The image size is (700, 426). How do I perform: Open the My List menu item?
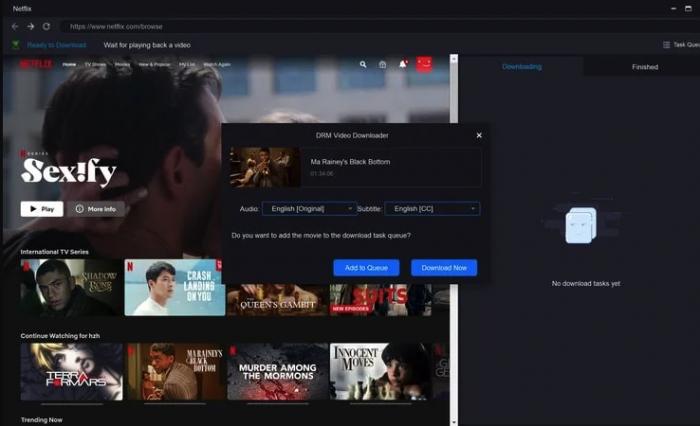tap(187, 65)
